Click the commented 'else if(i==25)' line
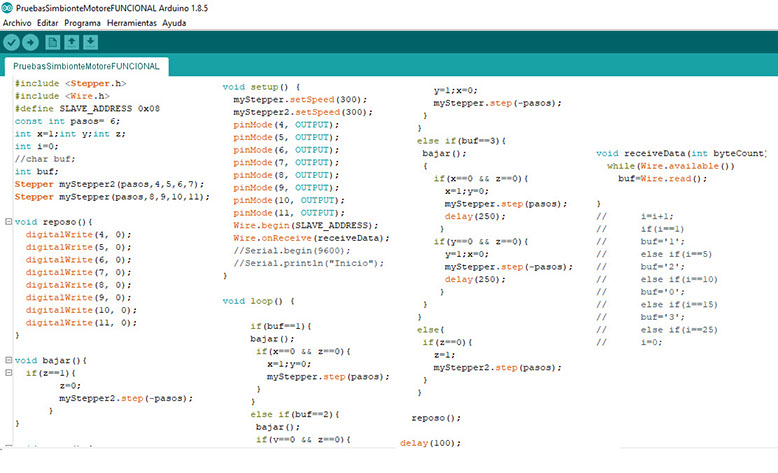 coord(679,330)
